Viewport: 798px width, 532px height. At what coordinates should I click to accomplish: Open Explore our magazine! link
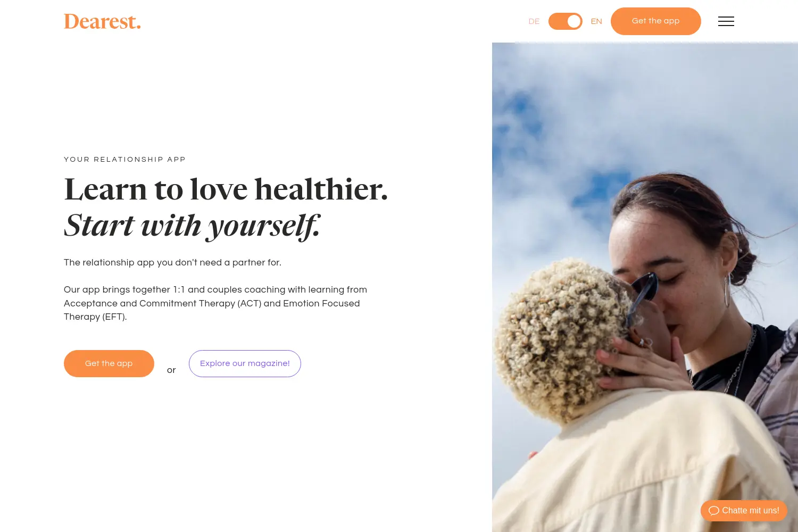(x=245, y=363)
